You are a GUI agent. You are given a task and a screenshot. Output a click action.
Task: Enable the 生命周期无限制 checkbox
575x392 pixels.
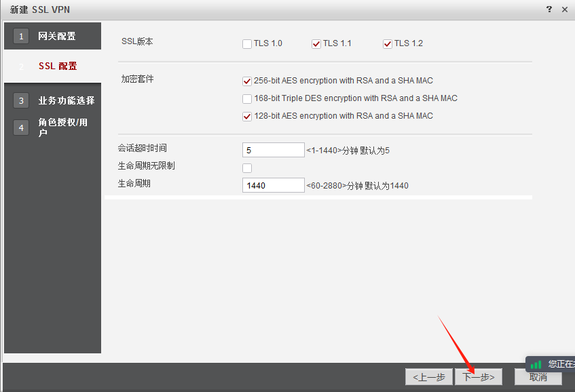[x=247, y=168]
